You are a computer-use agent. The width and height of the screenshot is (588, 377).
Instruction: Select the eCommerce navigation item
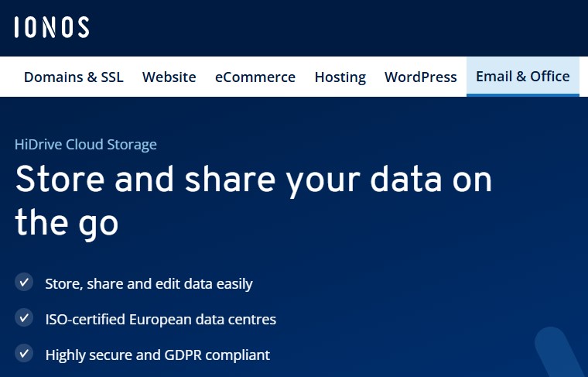coord(255,77)
